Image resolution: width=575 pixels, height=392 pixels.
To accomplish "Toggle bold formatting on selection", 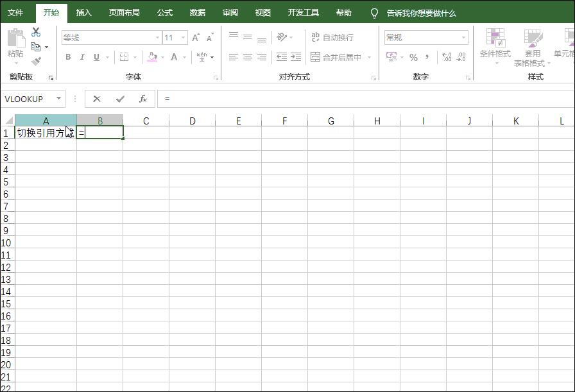I will pyautogui.click(x=68, y=56).
